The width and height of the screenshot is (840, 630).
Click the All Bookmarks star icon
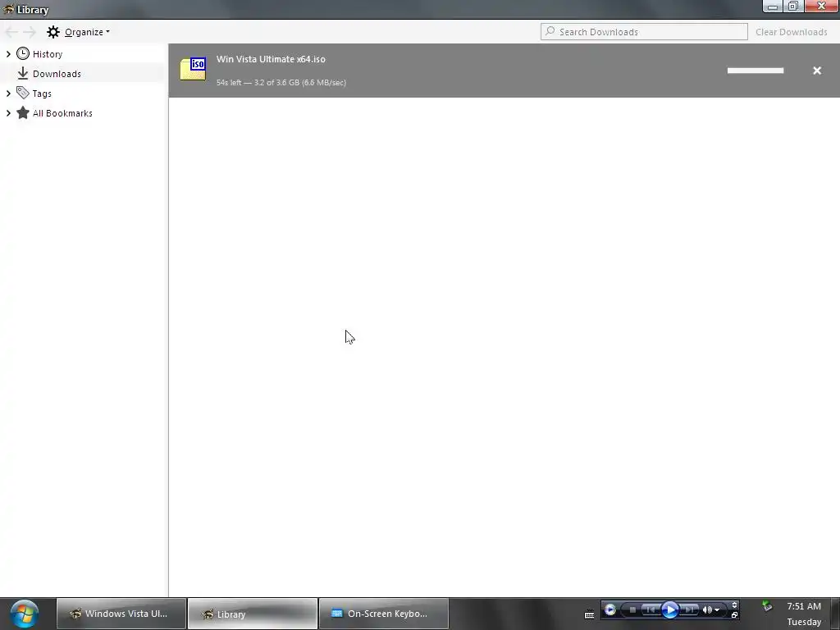[x=22, y=112]
